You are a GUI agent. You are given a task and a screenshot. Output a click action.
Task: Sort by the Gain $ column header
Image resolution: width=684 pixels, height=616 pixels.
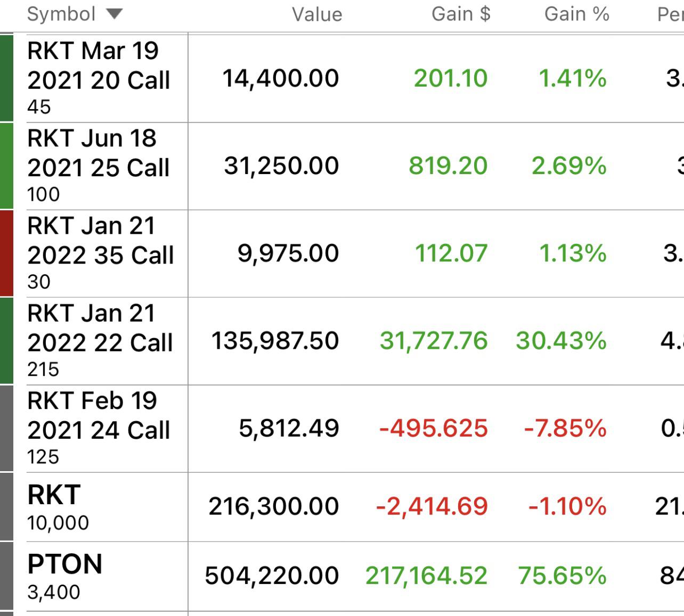pos(461,14)
